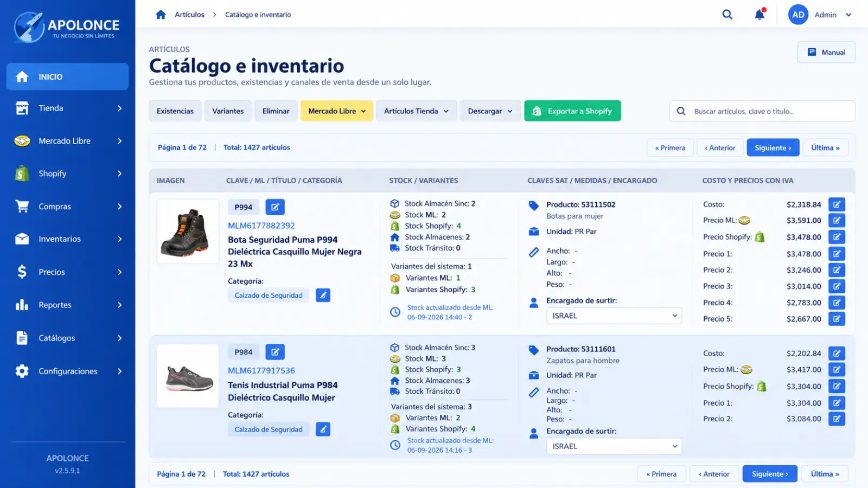Edit Precio ML $3,417.00
Image resolution: width=868 pixels, height=488 pixels.
[x=837, y=370]
